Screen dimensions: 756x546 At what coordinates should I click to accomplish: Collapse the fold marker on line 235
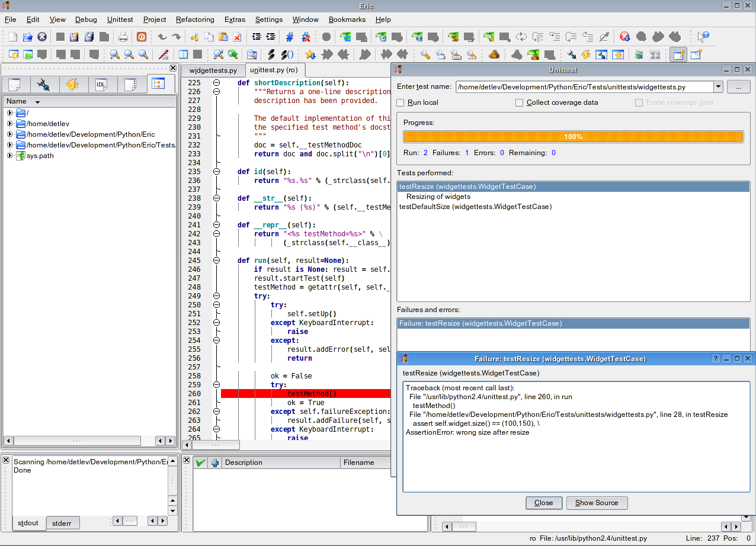[217, 172]
